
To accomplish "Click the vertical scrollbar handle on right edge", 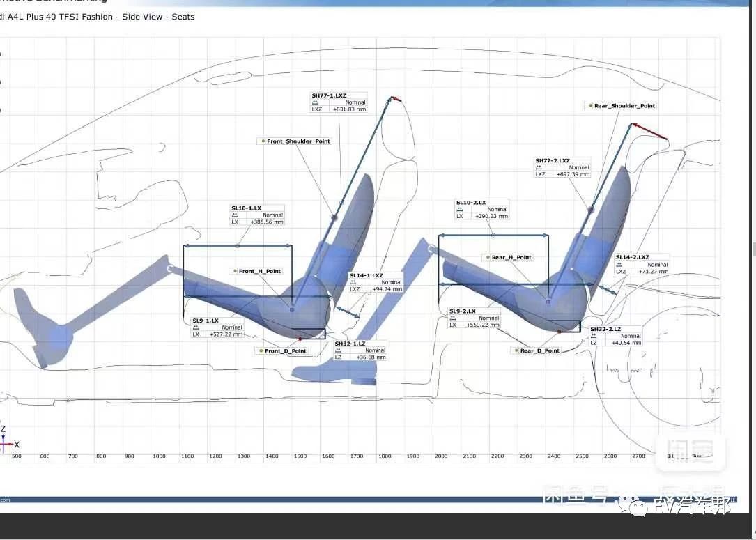I will pos(753,249).
